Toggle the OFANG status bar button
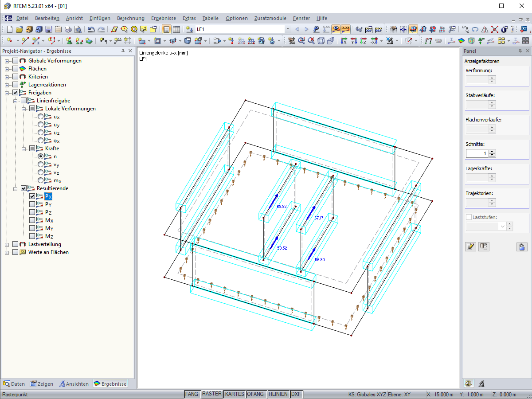Screen dimensions: 532x399 point(256,394)
